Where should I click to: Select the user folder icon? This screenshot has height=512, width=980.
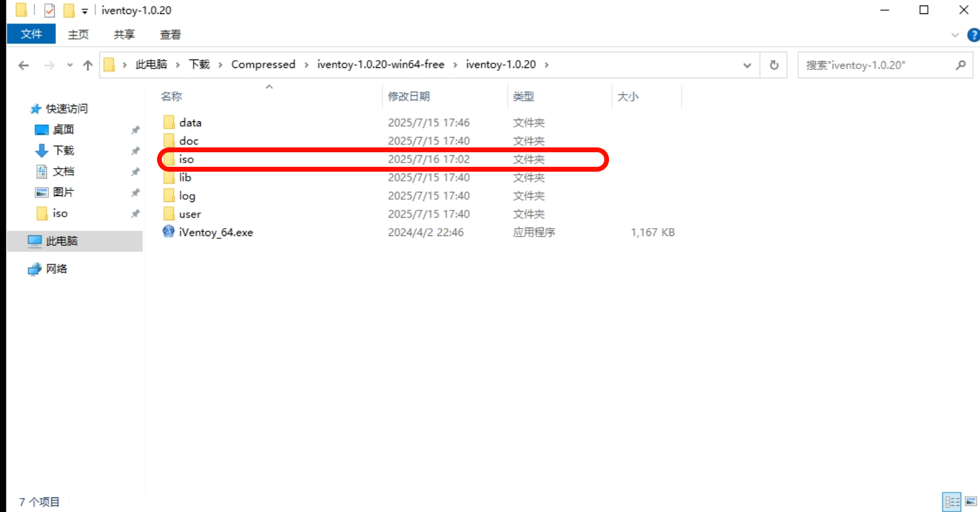tap(169, 214)
